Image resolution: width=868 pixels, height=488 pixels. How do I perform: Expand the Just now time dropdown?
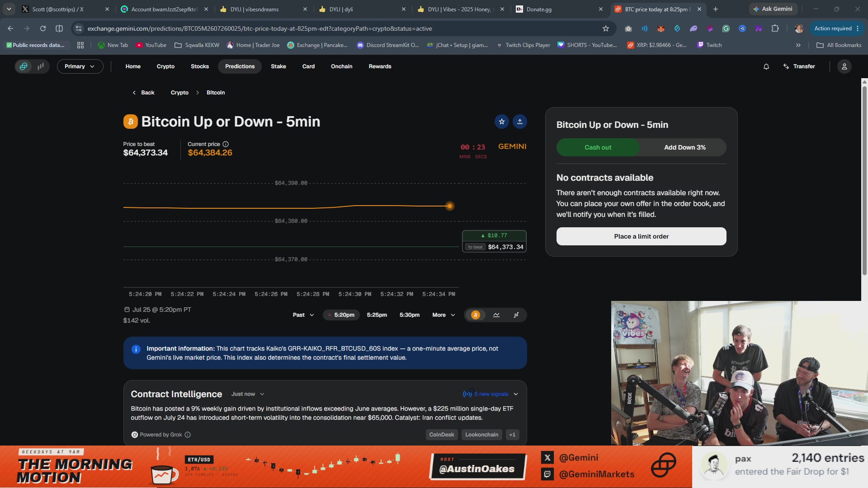248,394
